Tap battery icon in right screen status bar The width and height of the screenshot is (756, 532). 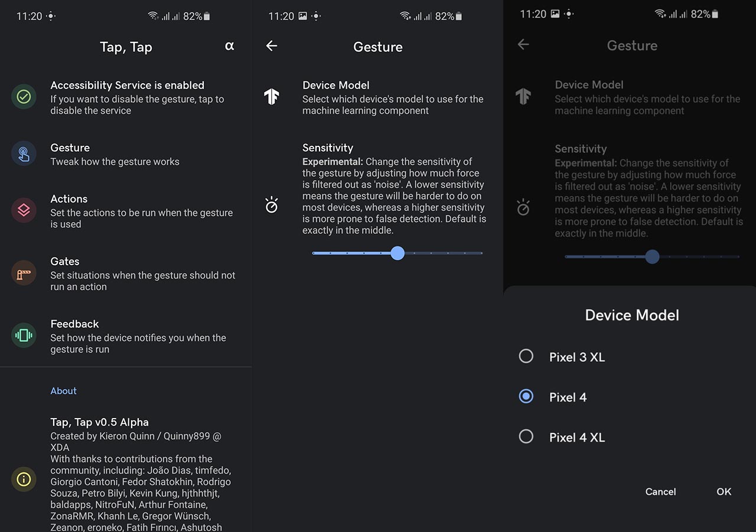715,14
